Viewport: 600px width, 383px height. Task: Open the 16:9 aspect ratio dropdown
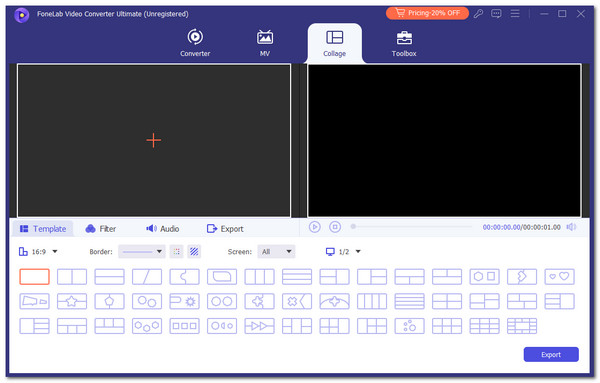pyautogui.click(x=38, y=252)
